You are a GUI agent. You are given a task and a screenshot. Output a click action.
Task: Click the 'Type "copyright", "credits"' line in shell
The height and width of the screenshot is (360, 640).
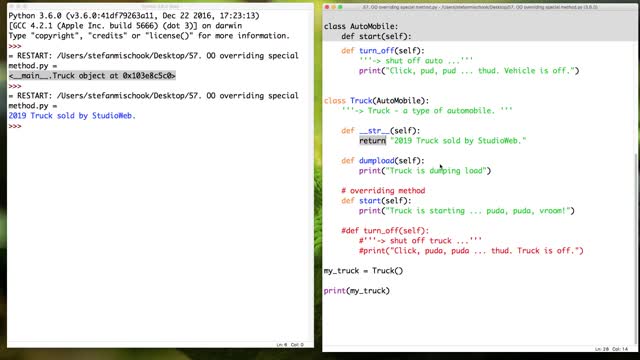149,36
